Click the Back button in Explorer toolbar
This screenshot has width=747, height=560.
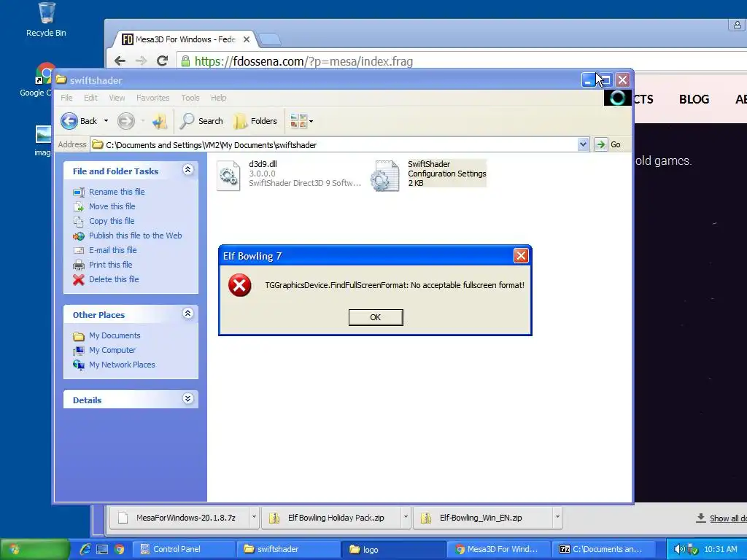79,121
